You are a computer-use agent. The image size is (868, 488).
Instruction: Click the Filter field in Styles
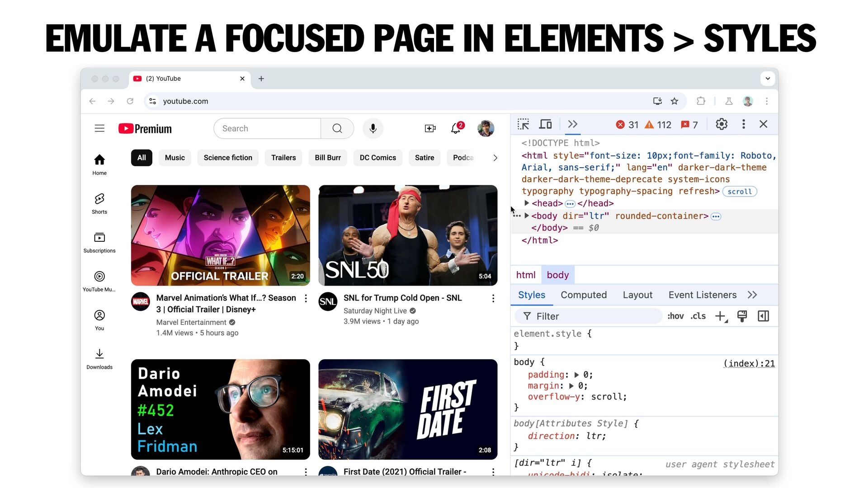589,316
